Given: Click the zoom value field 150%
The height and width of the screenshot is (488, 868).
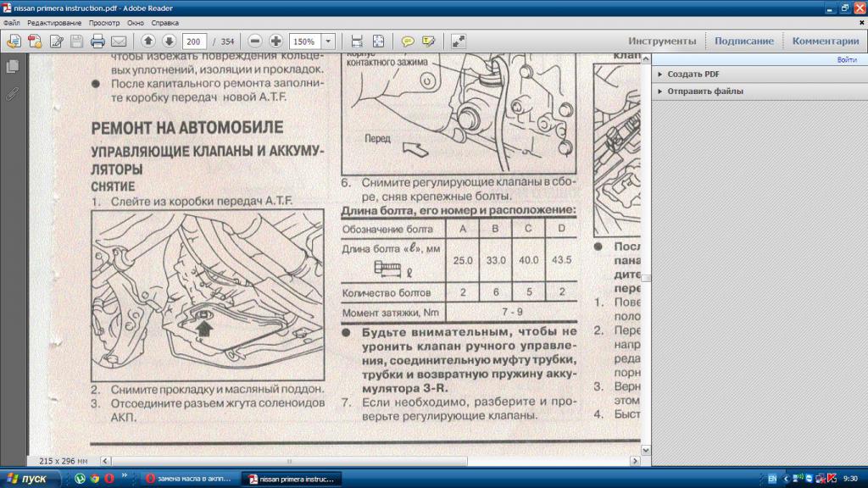Looking at the screenshot, I should [x=304, y=42].
